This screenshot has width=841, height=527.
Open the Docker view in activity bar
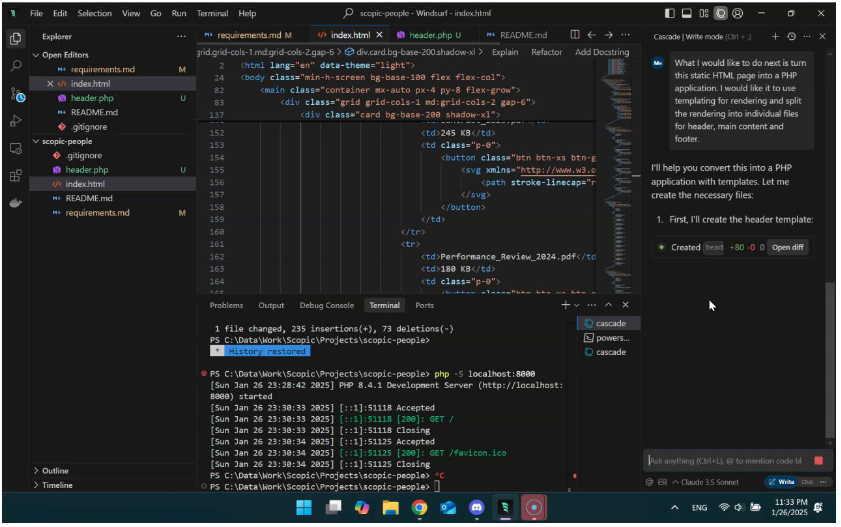point(16,203)
